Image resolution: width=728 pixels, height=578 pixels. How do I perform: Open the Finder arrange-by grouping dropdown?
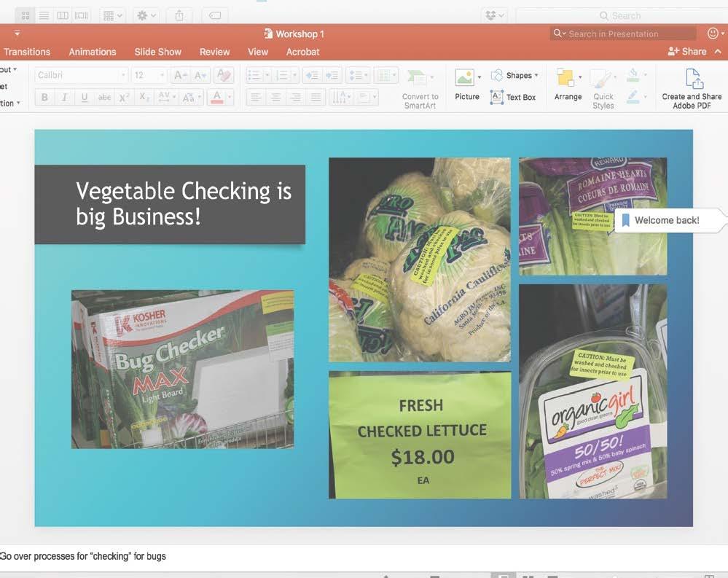tap(113, 16)
